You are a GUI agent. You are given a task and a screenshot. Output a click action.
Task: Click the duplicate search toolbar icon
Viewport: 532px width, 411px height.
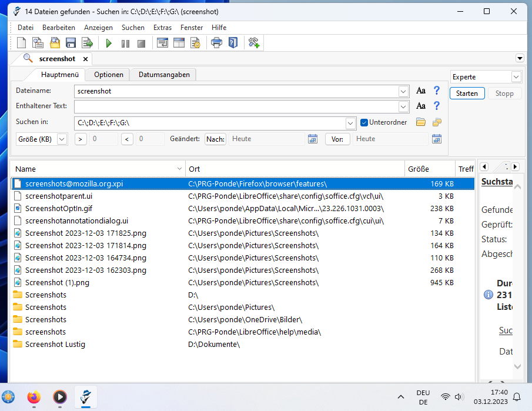pyautogui.click(x=38, y=43)
